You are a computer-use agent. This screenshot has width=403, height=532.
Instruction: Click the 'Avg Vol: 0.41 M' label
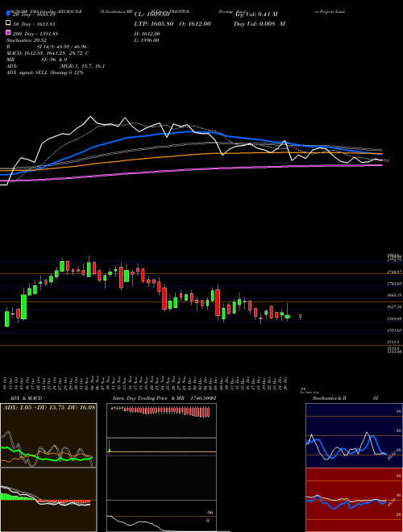pos(256,15)
